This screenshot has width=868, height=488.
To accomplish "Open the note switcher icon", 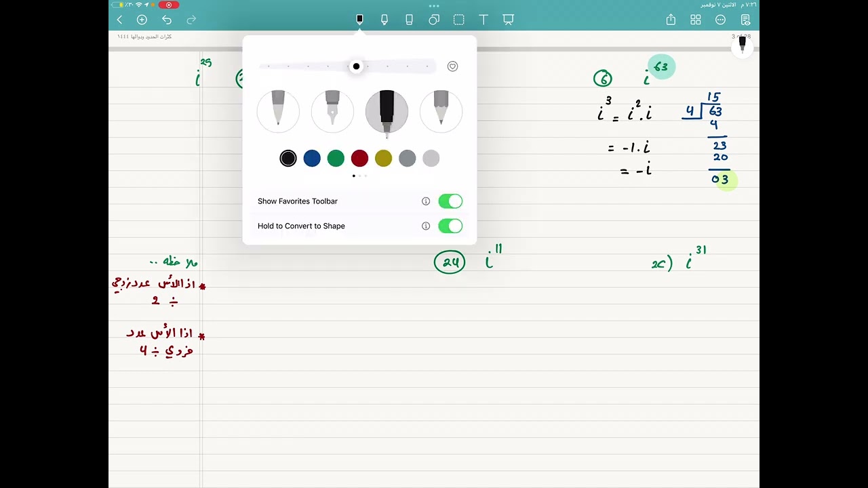I will tap(745, 20).
